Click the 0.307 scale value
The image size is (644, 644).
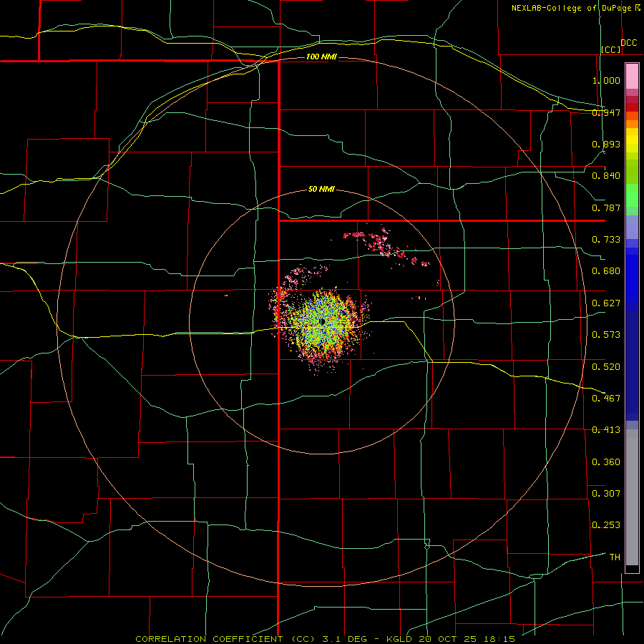click(x=606, y=494)
